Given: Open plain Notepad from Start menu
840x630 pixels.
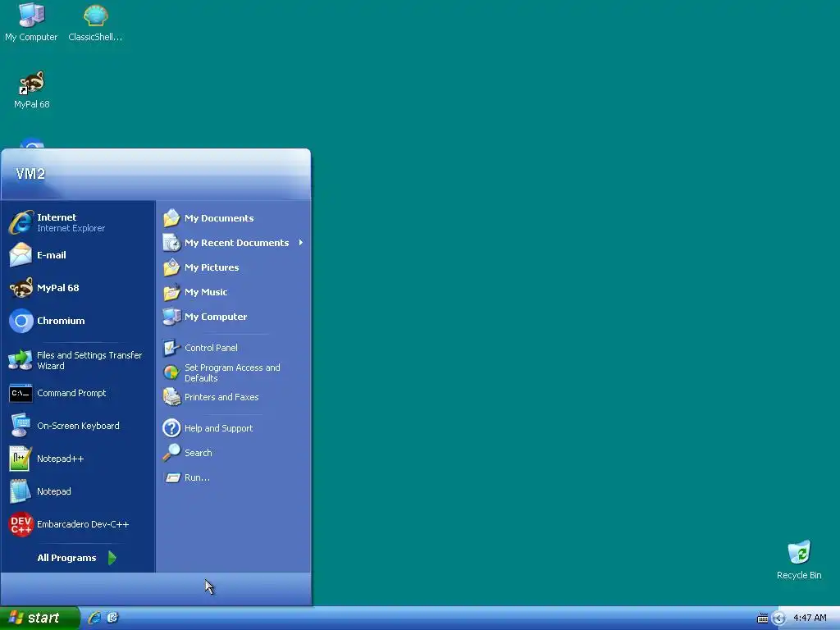Looking at the screenshot, I should (78, 491).
